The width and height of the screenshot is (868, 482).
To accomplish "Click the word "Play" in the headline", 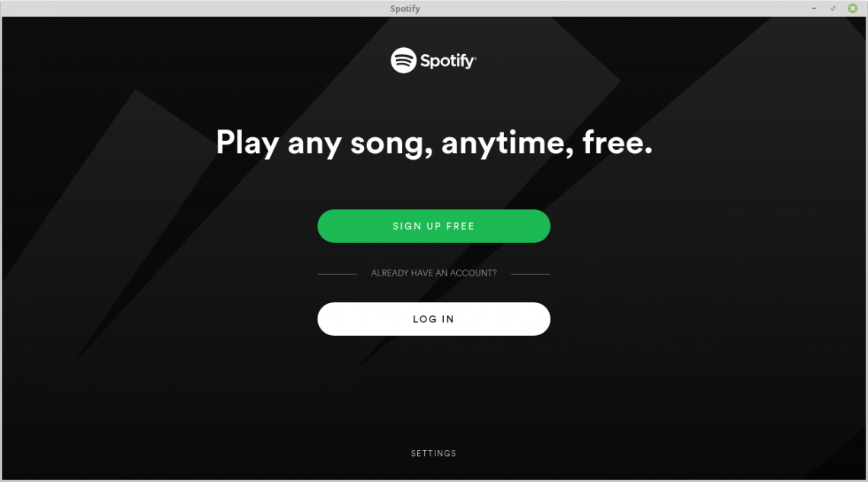I will (247, 143).
